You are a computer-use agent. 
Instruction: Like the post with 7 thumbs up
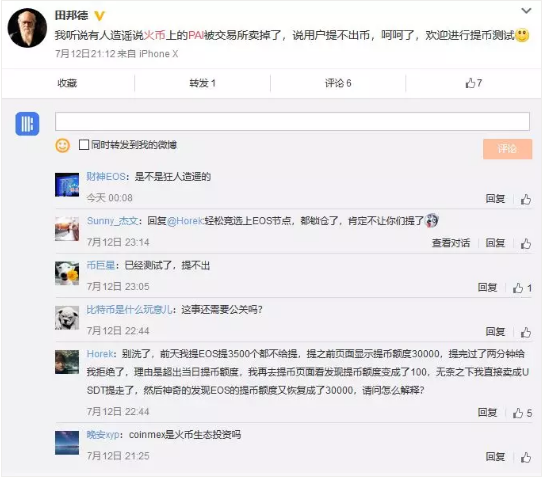(474, 83)
